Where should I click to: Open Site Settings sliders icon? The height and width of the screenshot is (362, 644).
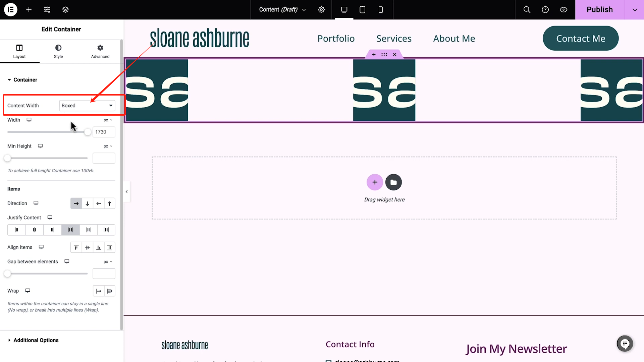pos(47,9)
